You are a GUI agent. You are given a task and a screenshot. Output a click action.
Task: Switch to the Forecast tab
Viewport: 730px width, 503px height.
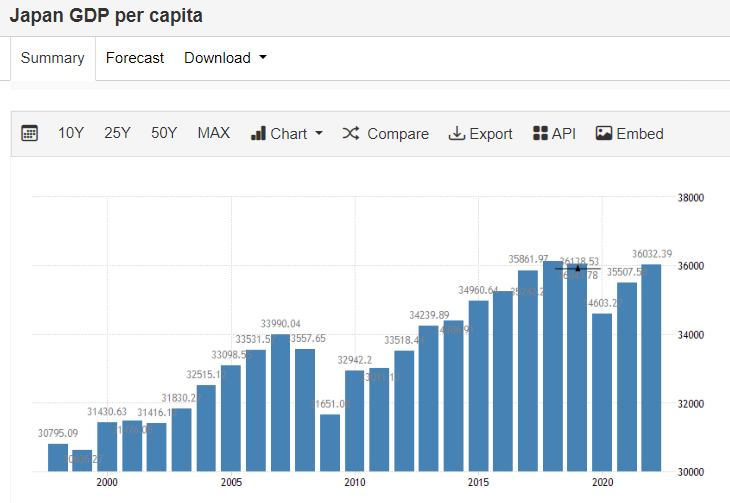click(x=135, y=58)
